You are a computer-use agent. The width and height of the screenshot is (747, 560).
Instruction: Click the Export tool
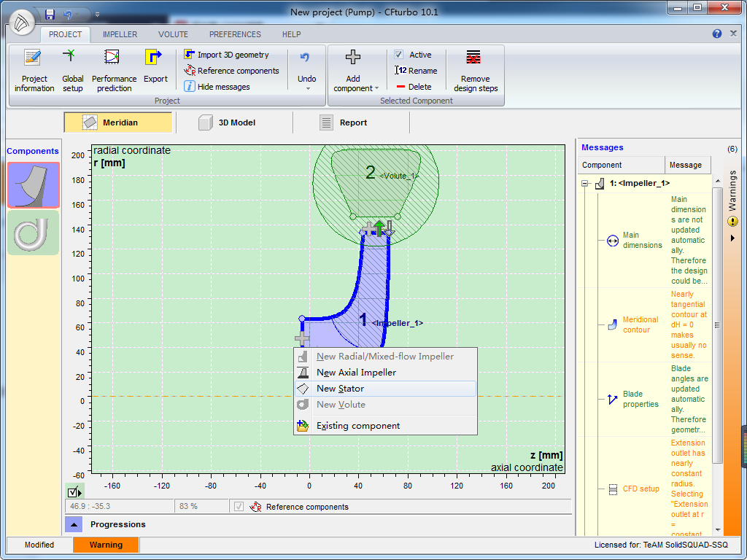pos(155,66)
